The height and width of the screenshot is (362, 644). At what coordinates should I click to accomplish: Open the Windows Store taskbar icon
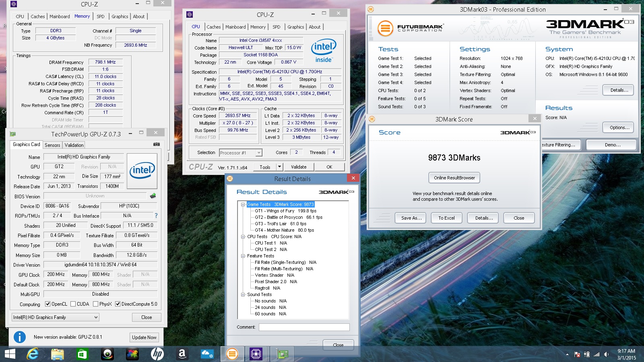tap(83, 354)
